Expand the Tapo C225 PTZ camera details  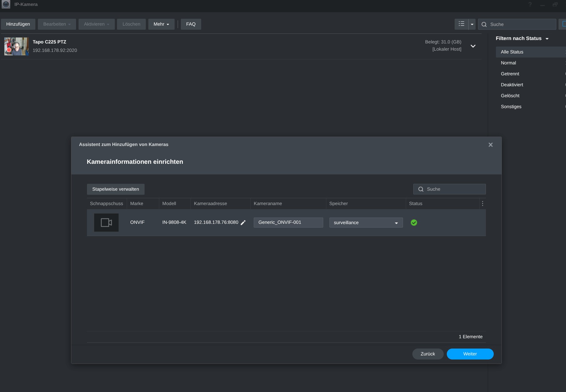473,46
